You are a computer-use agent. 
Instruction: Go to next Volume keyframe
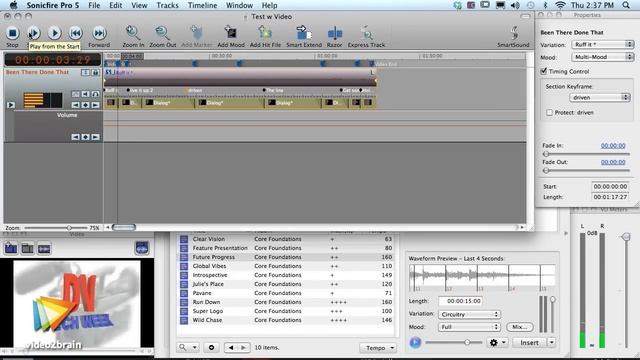pos(95,137)
